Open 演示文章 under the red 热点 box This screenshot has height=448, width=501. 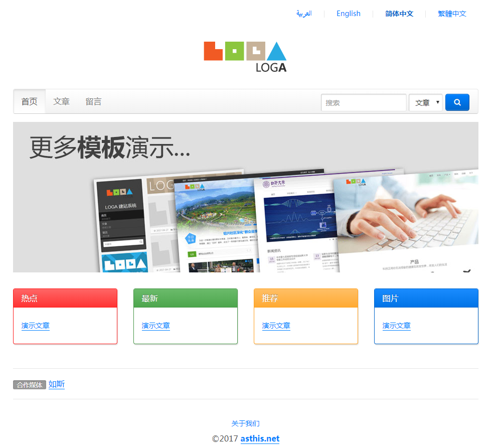click(x=35, y=326)
